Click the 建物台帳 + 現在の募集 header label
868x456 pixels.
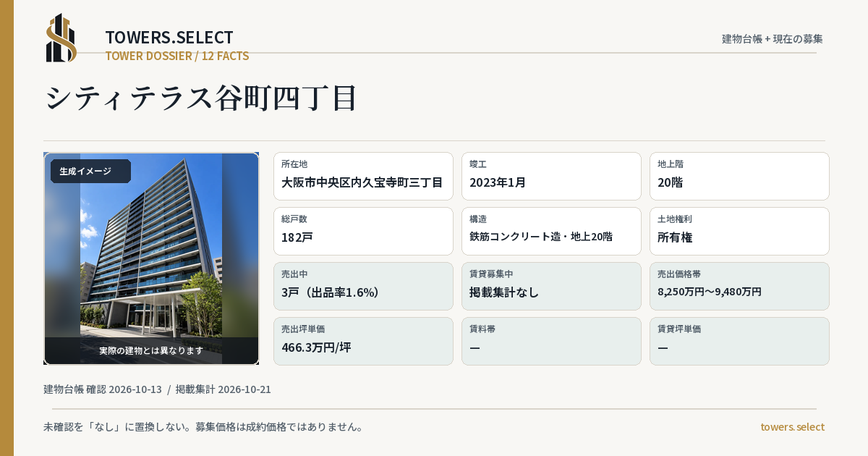pos(773,39)
